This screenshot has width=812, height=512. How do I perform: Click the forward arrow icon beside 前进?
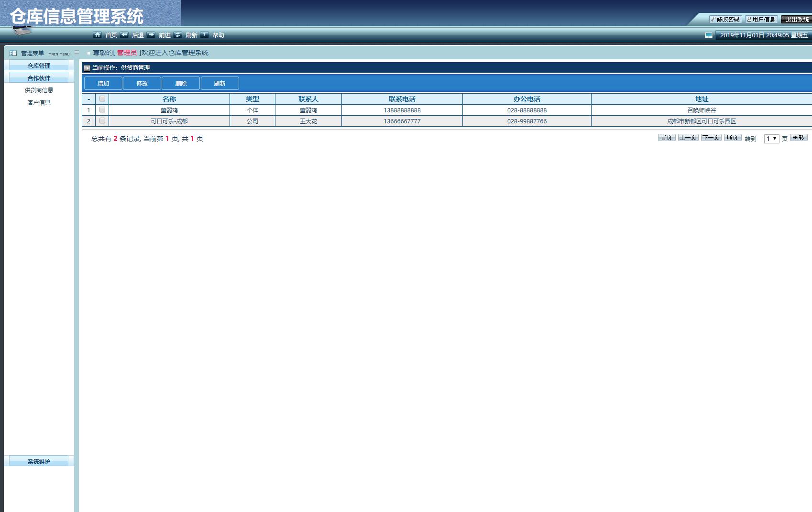tap(151, 35)
